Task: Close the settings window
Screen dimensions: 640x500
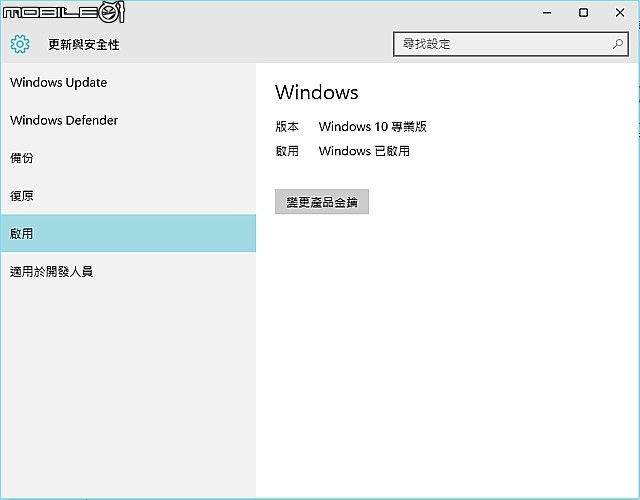Action: (x=620, y=13)
